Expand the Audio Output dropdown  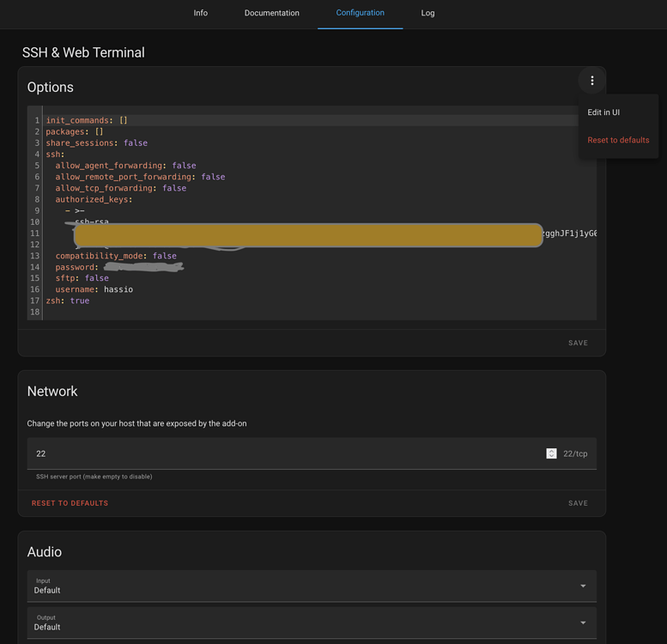pos(311,623)
